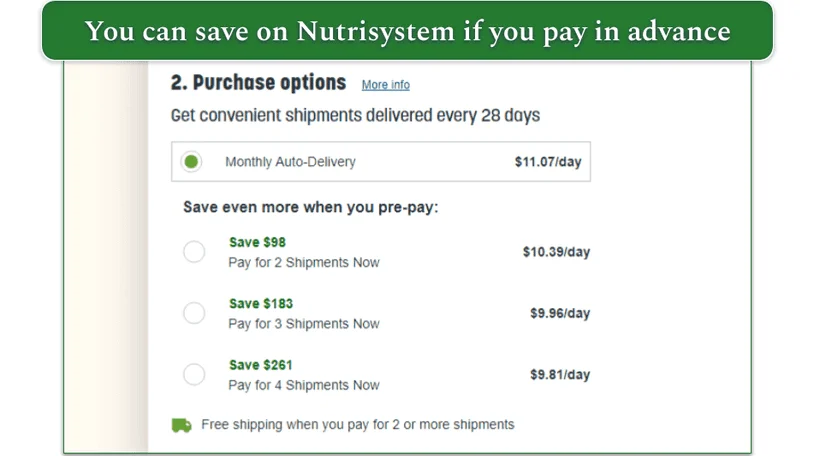814x456 pixels.
Task: Click the $9.96/day price
Action: coord(560,313)
